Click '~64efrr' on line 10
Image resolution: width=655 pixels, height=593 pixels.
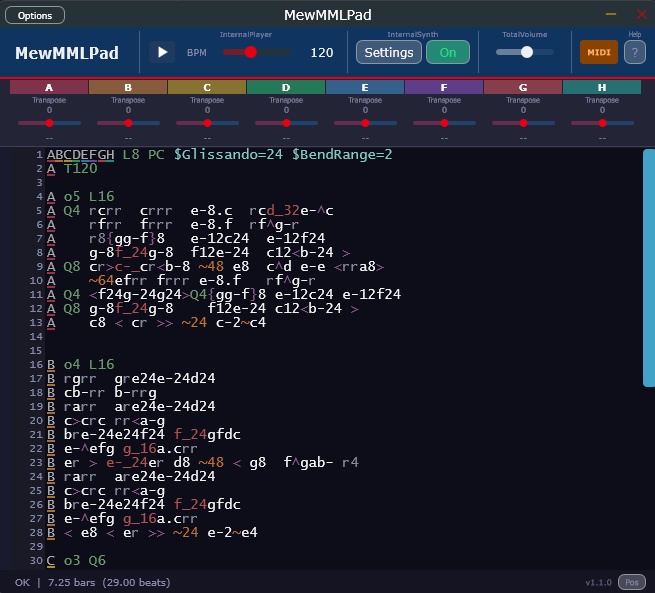click(118, 280)
